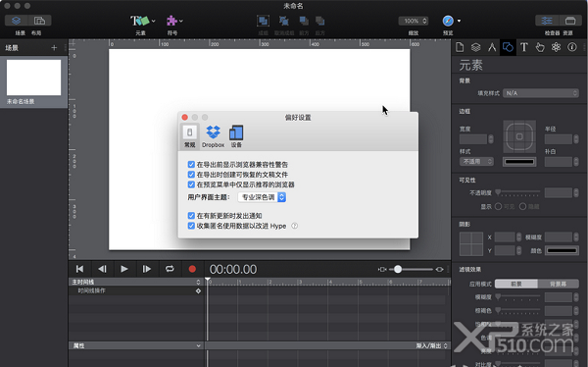Click the 不透明度 opacity slider
The height and width of the screenshot is (367, 588).
click(517, 192)
